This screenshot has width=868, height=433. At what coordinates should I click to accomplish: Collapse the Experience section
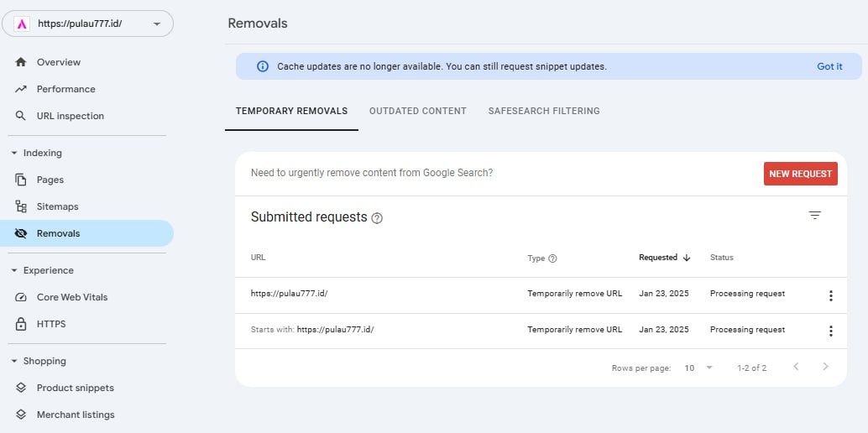(14, 270)
